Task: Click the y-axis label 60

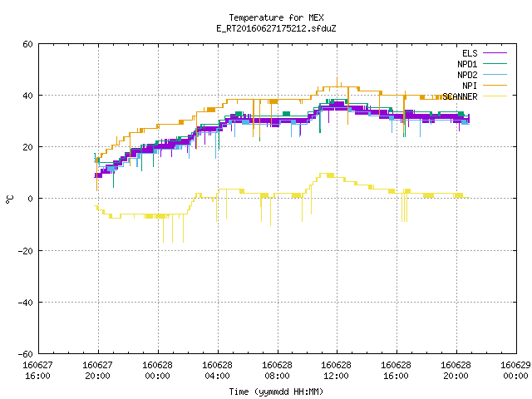Action: pyautogui.click(x=27, y=44)
